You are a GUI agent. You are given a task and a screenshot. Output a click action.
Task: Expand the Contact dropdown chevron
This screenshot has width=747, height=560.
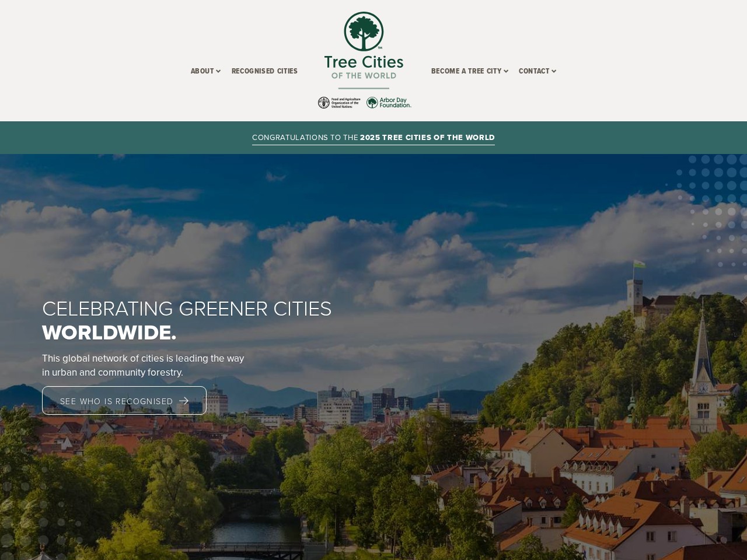554,71
